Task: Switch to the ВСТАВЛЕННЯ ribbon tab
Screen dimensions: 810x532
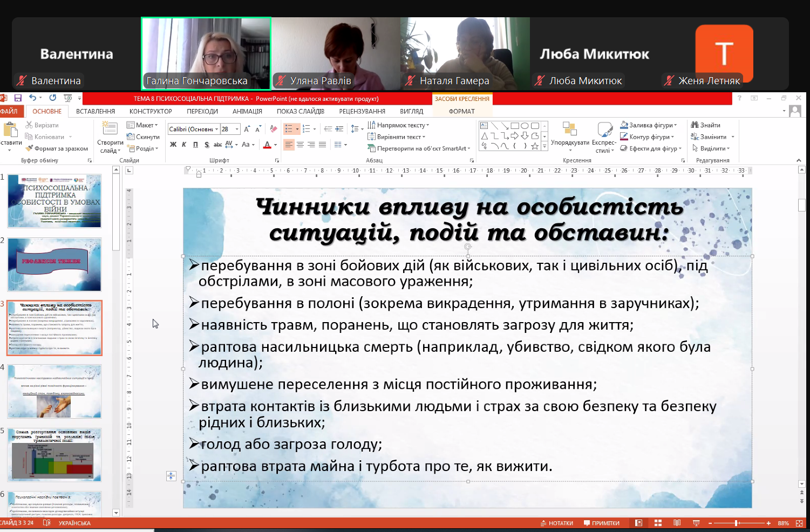Action: (x=96, y=111)
